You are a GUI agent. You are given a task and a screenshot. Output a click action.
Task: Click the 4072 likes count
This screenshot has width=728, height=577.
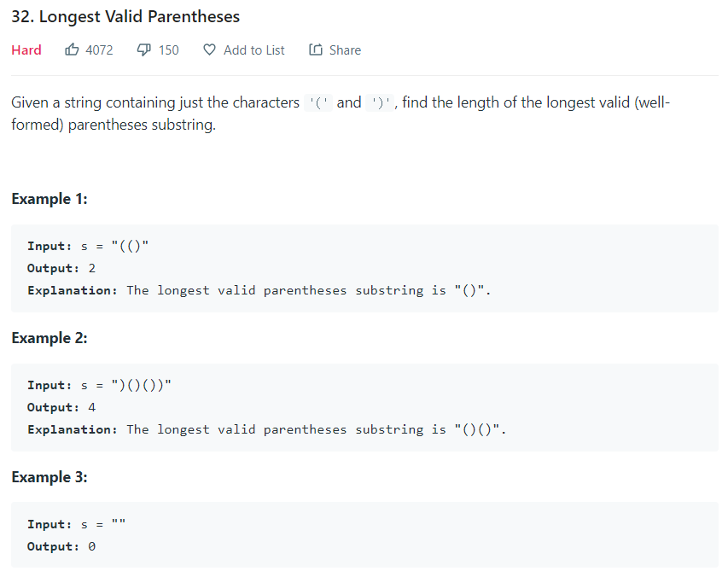pyautogui.click(x=99, y=50)
